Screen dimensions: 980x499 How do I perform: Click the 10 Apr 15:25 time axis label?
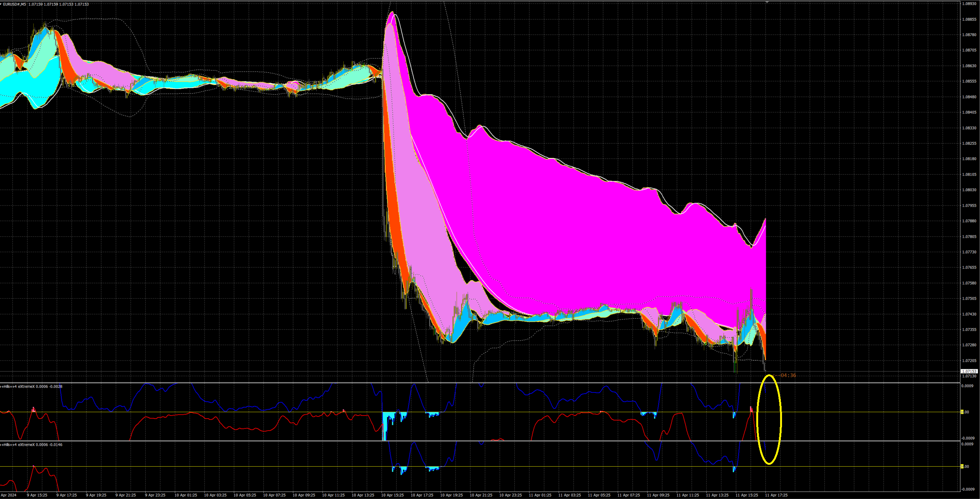[392, 495]
